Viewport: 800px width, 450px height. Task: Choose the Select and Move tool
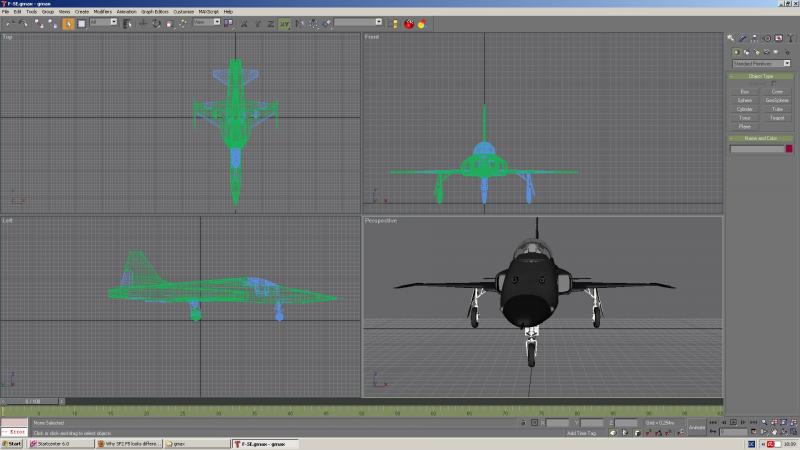[x=143, y=23]
